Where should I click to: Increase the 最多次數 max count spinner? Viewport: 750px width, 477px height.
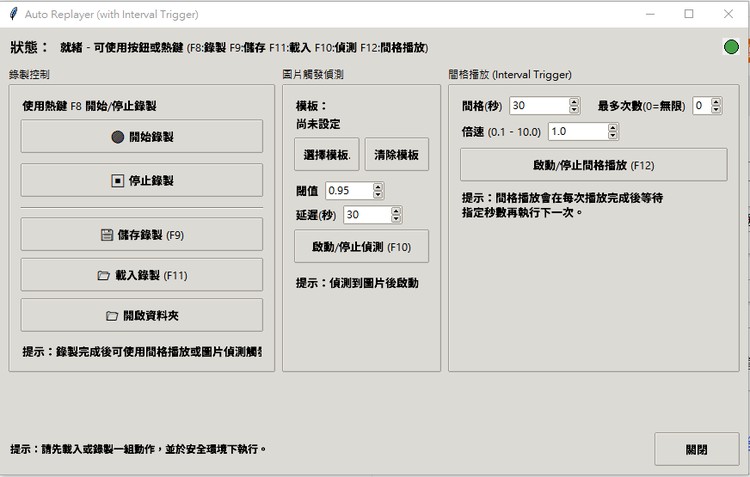pyautogui.click(x=717, y=101)
